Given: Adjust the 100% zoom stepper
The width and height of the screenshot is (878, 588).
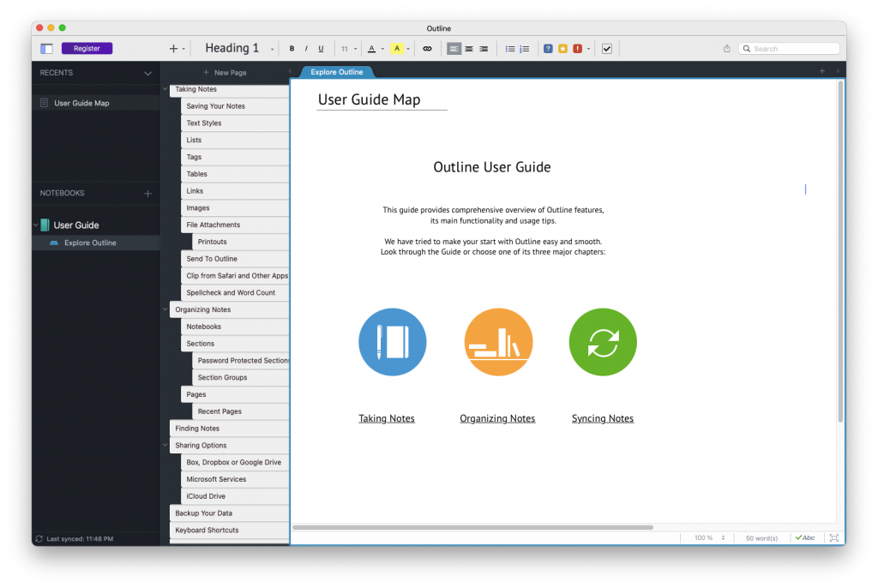Looking at the screenshot, I should (x=724, y=538).
